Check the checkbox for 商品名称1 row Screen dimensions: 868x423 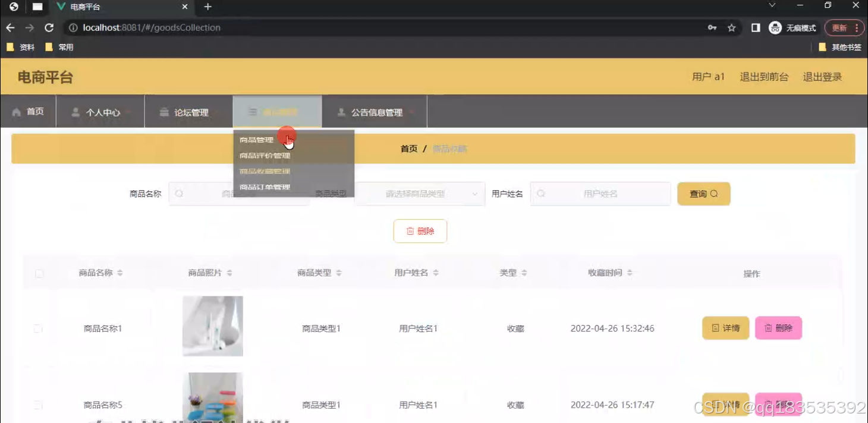pos(39,328)
